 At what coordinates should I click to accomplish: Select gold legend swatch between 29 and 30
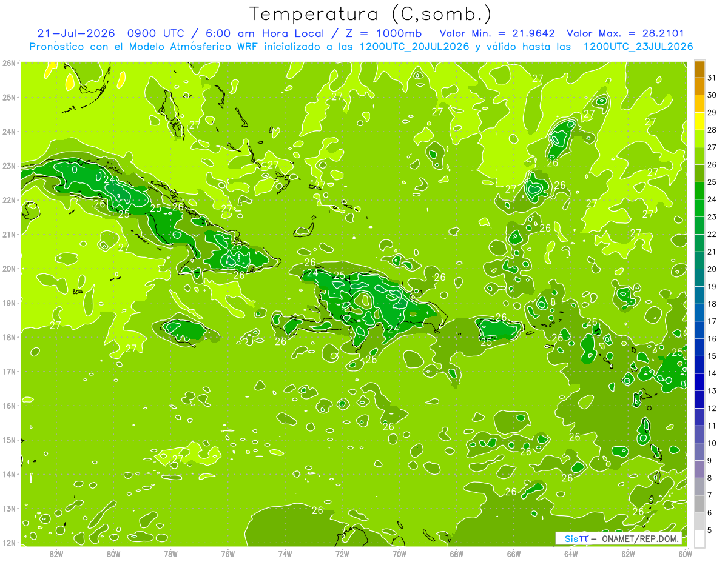699,104
